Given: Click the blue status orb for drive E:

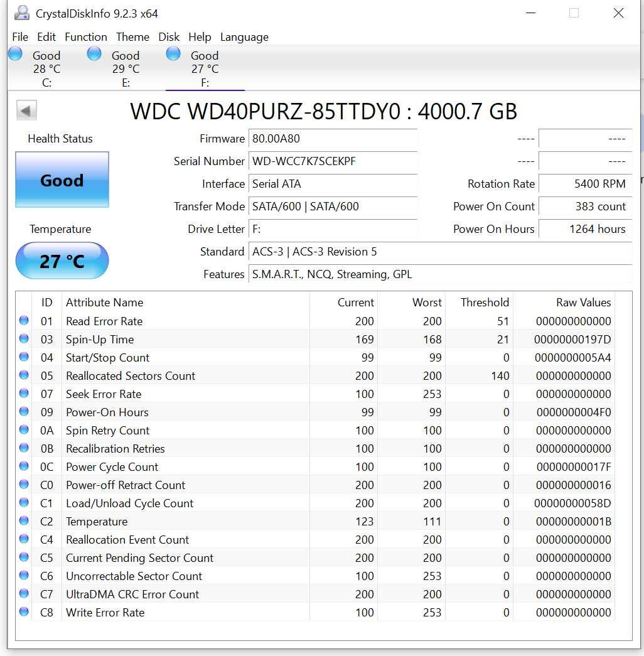Looking at the screenshot, I should (94, 54).
